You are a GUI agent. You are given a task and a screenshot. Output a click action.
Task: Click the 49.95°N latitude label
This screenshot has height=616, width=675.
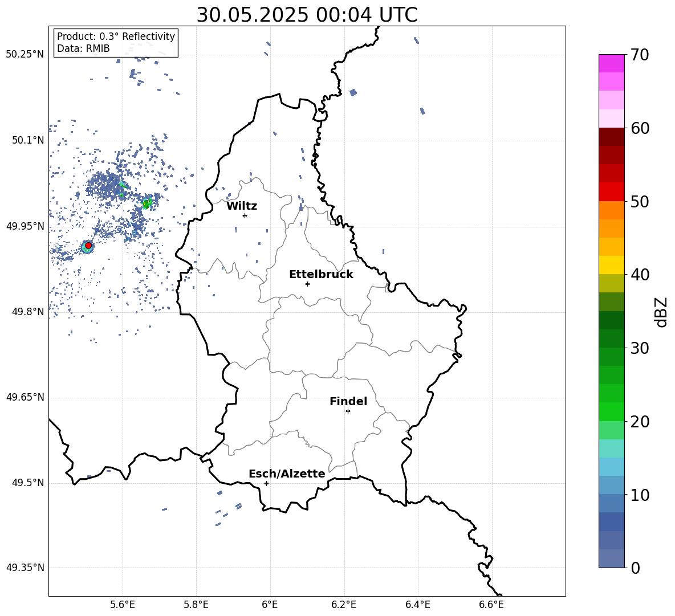point(25,226)
